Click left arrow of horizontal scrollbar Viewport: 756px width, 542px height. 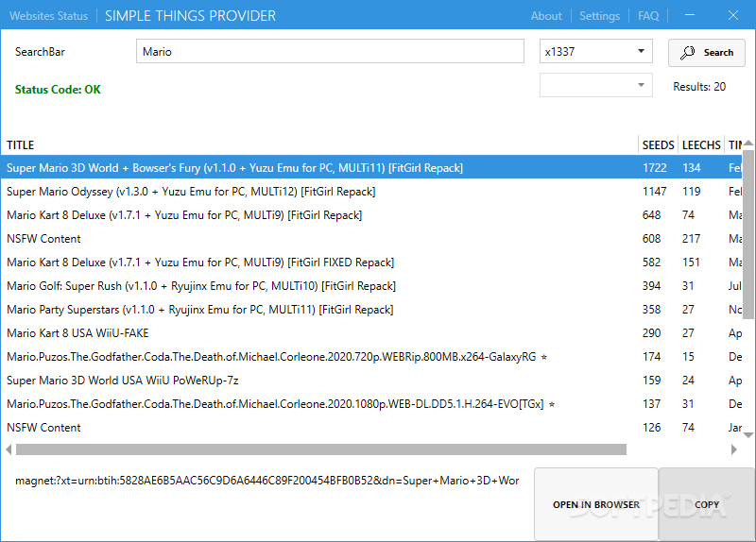click(x=9, y=449)
